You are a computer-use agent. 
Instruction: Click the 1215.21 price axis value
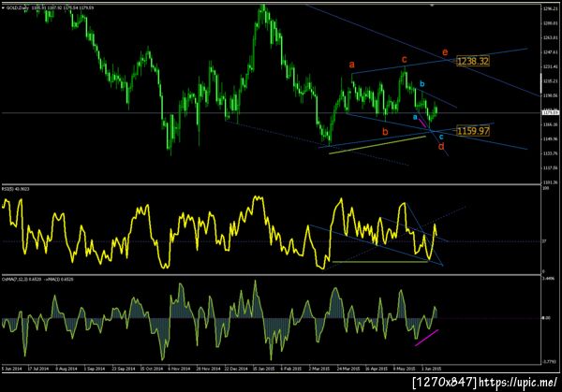click(x=550, y=81)
